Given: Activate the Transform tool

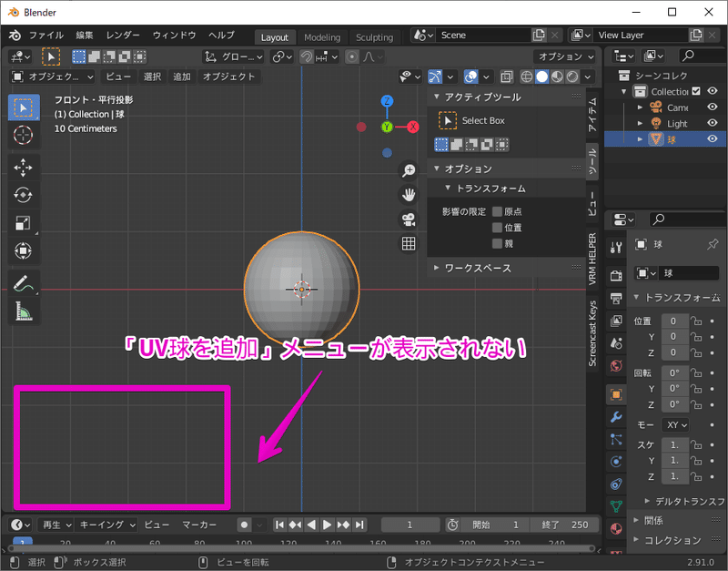Looking at the screenshot, I should (x=24, y=250).
